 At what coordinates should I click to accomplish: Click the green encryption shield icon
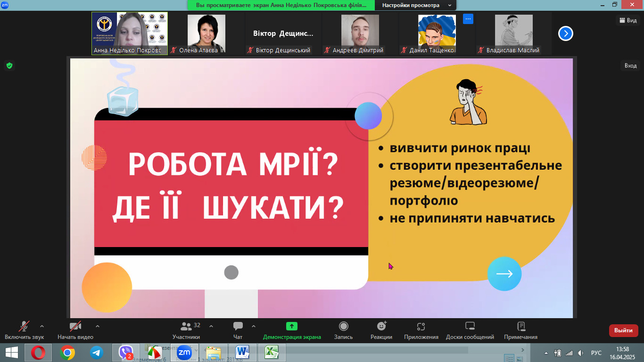(x=9, y=66)
